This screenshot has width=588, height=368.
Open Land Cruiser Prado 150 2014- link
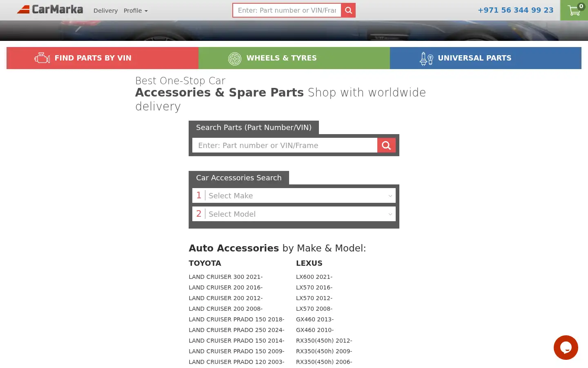pyautogui.click(x=236, y=341)
